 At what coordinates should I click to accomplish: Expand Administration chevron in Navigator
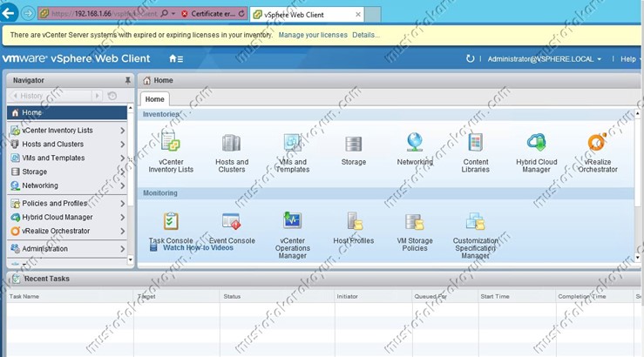[122, 249]
